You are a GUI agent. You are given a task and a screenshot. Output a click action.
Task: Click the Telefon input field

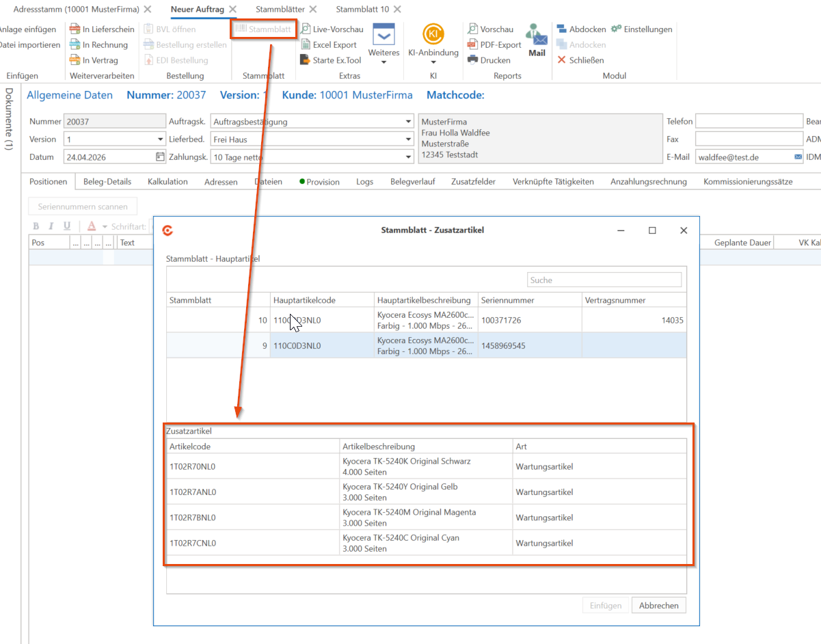tap(749, 122)
